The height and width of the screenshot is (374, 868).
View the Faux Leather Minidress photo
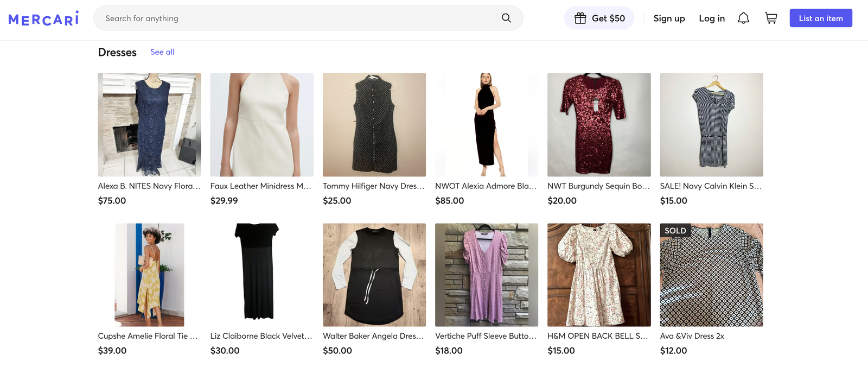tap(261, 124)
